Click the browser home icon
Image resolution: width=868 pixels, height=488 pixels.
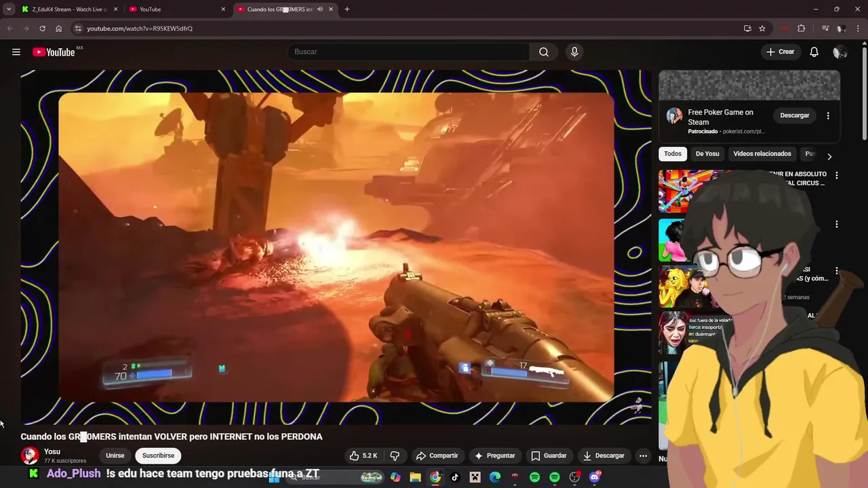[59, 28]
